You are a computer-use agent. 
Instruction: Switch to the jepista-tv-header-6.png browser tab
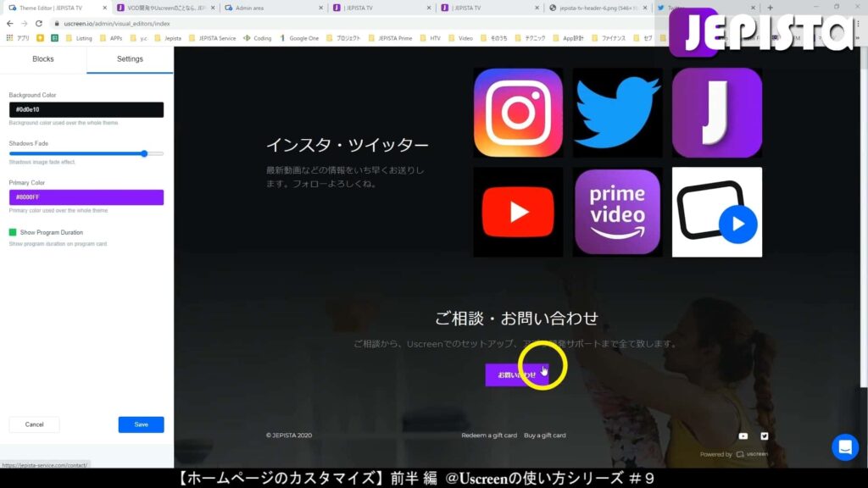pyautogui.click(x=598, y=8)
